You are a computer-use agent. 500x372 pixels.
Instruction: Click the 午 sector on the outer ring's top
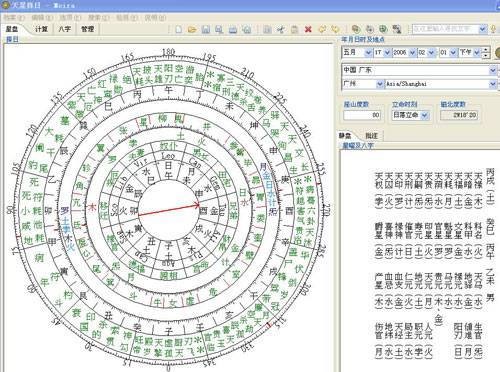click(x=169, y=90)
